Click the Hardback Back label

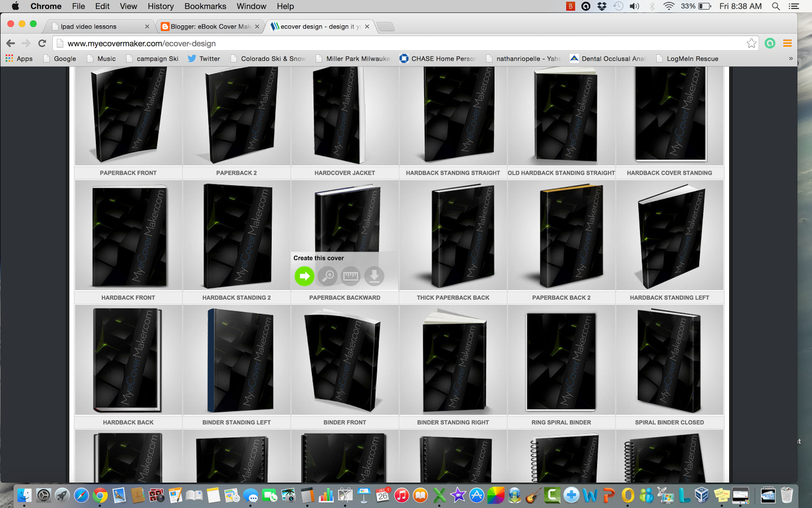coord(128,422)
